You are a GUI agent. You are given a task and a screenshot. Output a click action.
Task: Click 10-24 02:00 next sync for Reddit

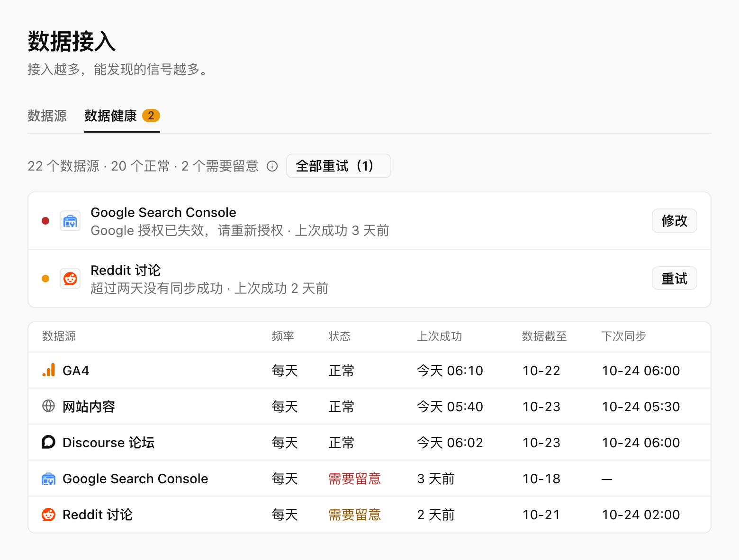tap(641, 515)
